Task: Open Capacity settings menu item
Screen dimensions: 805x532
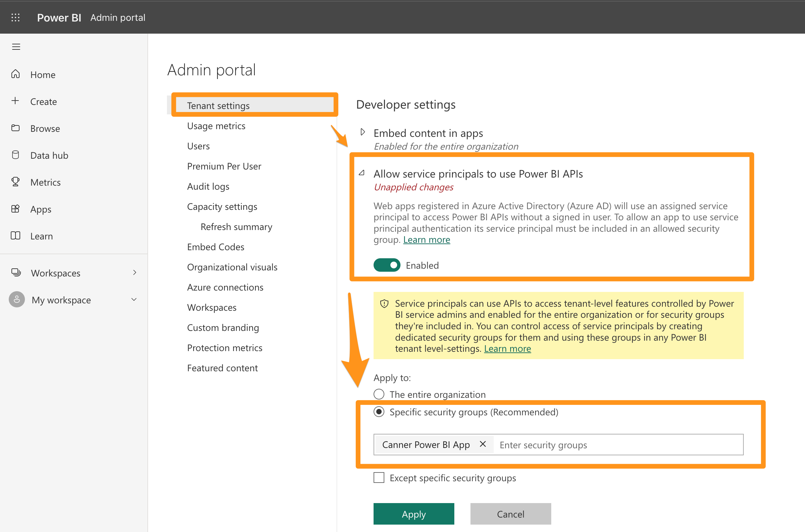Action: 222,206
